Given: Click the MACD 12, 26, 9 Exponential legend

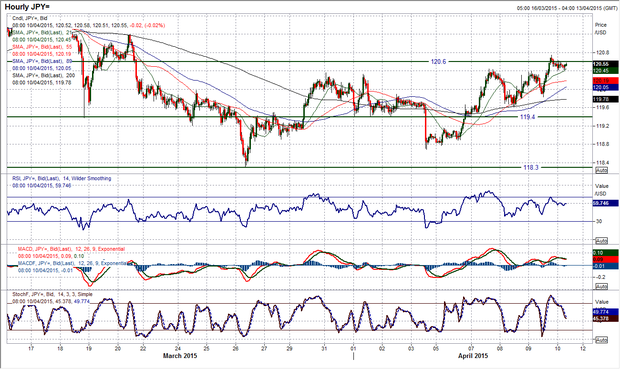Looking at the screenshot, I should pos(71,249).
